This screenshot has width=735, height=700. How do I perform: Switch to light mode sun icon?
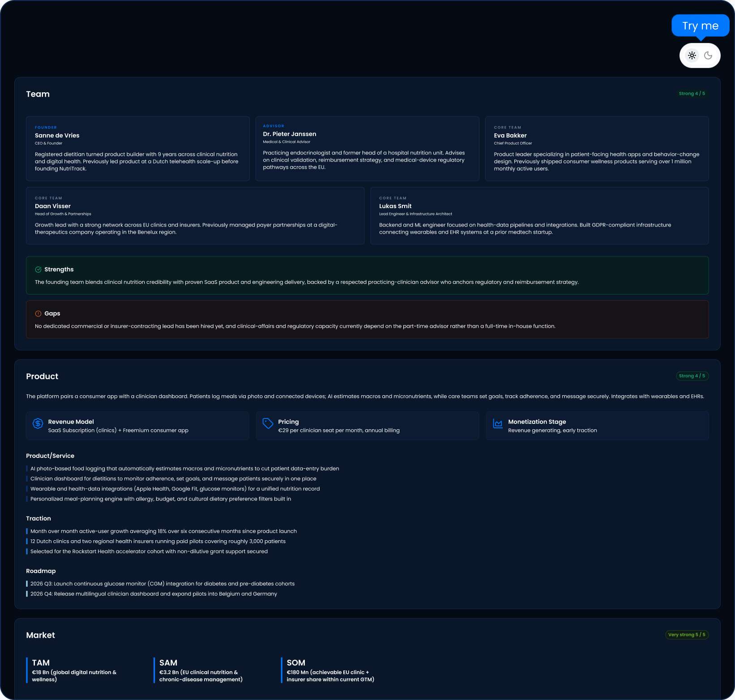(x=692, y=55)
